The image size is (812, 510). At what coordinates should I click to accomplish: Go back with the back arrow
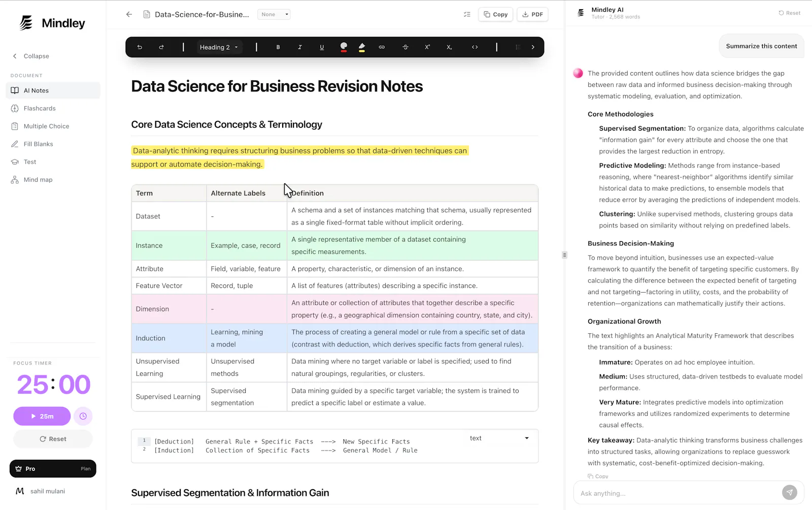point(129,14)
